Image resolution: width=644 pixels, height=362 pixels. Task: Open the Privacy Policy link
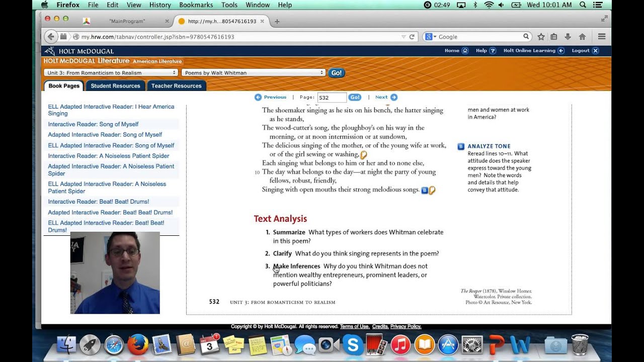[x=406, y=327]
